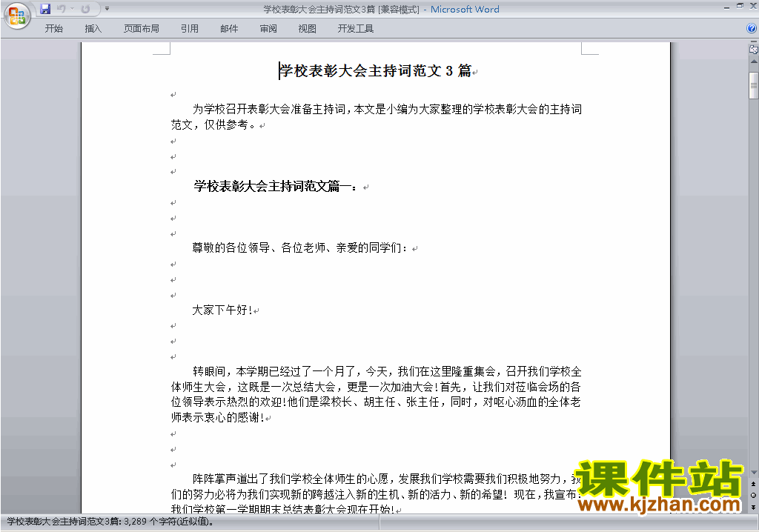Open the Select Browse Object round button
This screenshot has height=532, width=759.
click(x=754, y=495)
